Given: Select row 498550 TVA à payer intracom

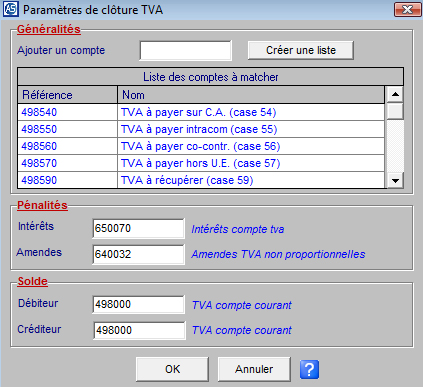Looking at the screenshot, I should (x=201, y=129).
